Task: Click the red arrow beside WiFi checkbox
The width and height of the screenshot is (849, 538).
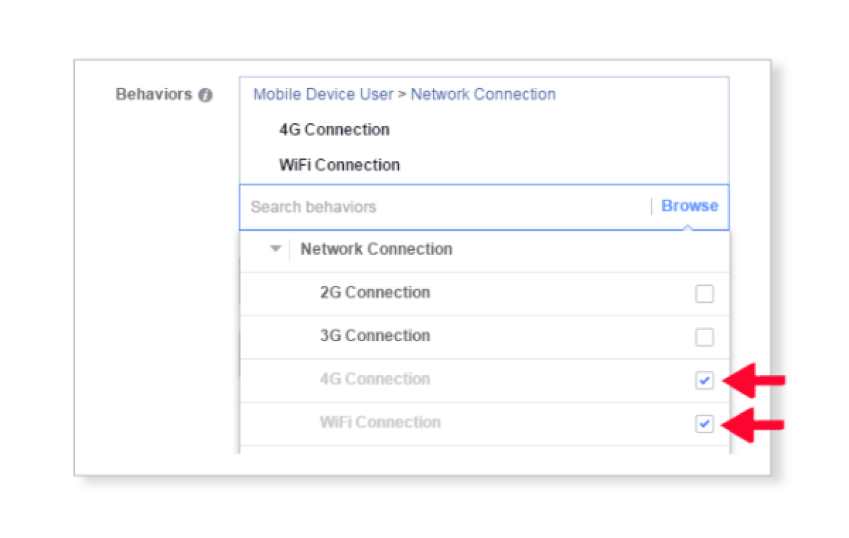Action: (x=754, y=424)
